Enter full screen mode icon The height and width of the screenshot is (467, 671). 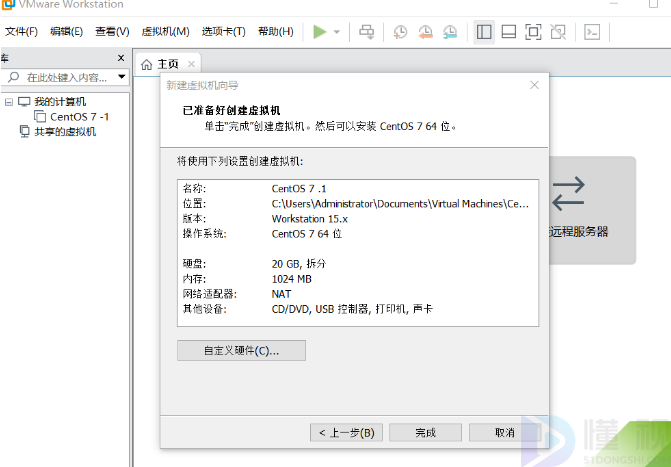coord(533,32)
